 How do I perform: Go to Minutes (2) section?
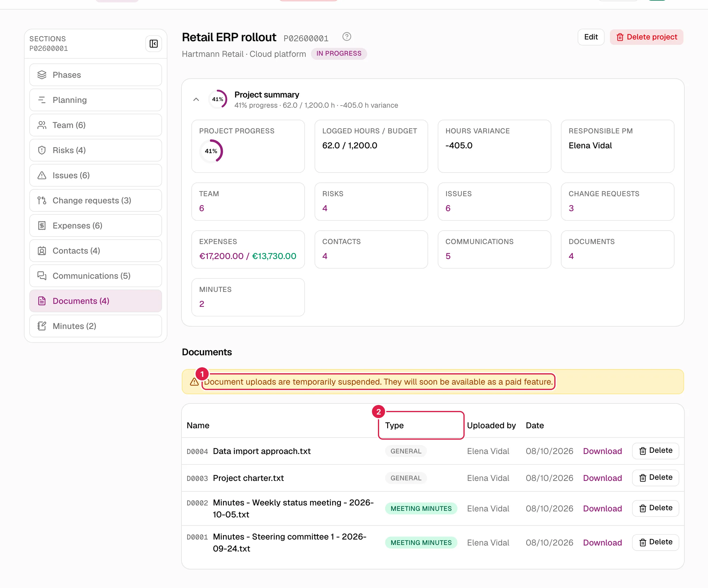(95, 326)
